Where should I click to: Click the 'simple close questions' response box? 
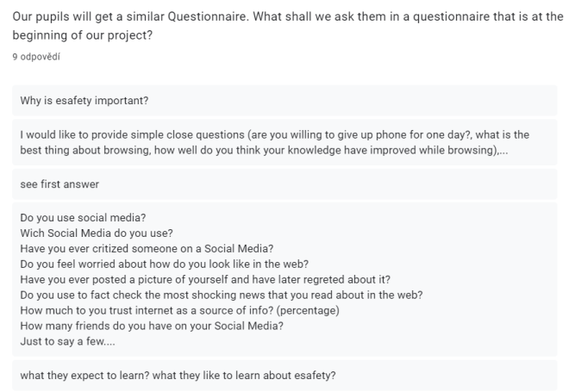284,142
